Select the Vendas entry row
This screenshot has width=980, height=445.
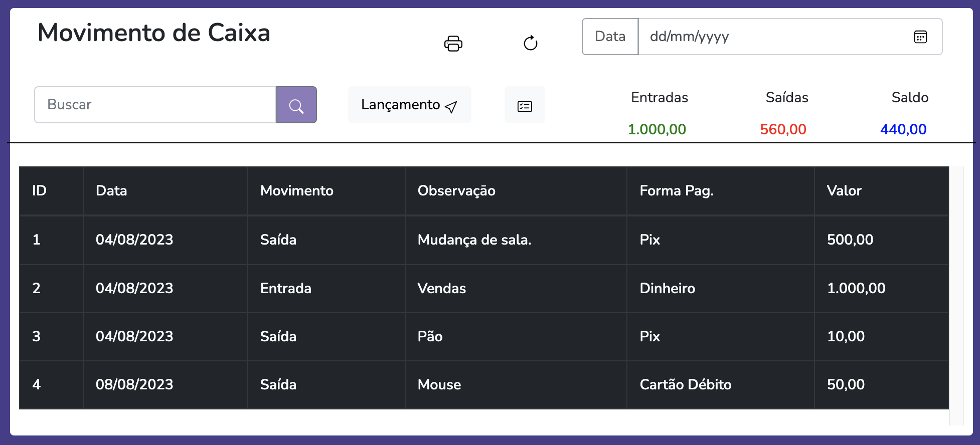coord(441,289)
